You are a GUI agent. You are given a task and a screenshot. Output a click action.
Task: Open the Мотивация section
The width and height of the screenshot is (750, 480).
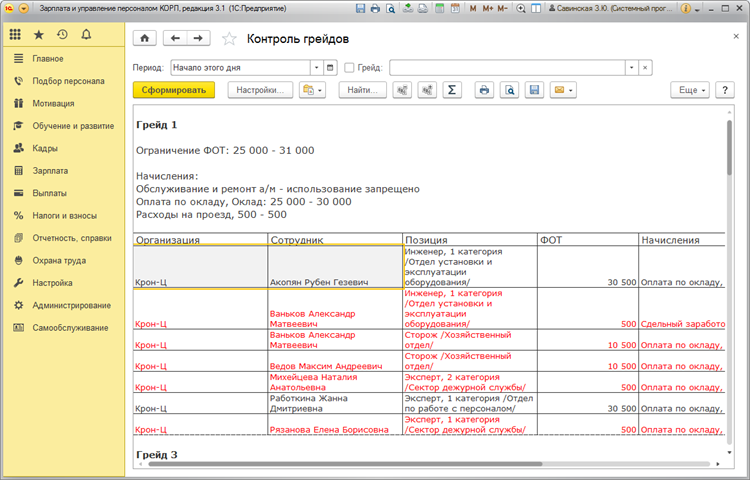[x=64, y=103]
